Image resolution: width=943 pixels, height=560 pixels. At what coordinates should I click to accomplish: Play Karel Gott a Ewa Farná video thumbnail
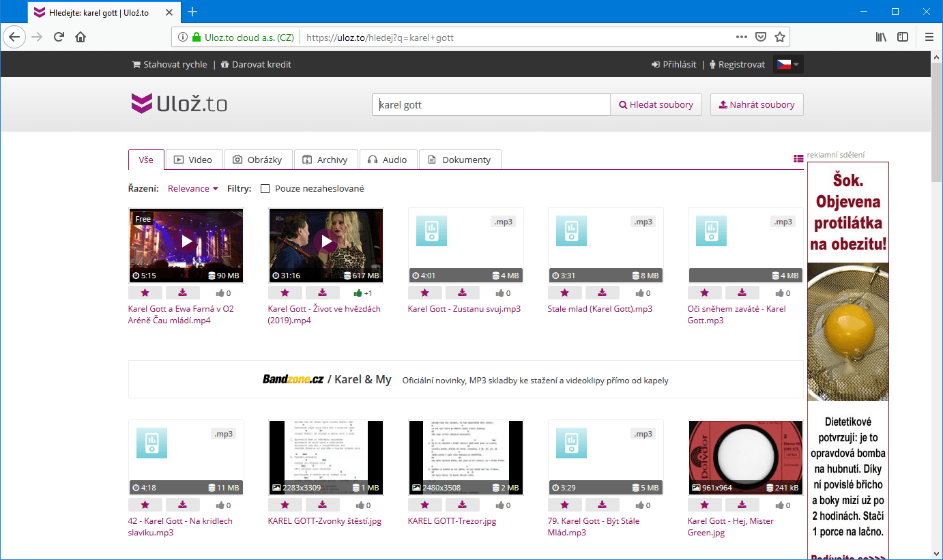tap(186, 245)
